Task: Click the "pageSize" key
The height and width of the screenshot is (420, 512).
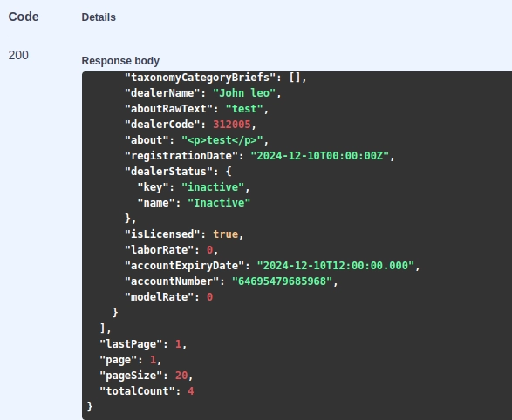Action: (x=131, y=376)
